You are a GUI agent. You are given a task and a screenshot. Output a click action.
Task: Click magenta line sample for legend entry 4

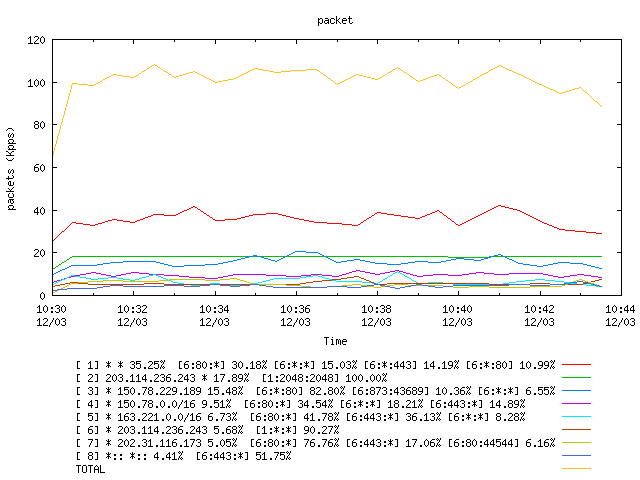(576, 403)
